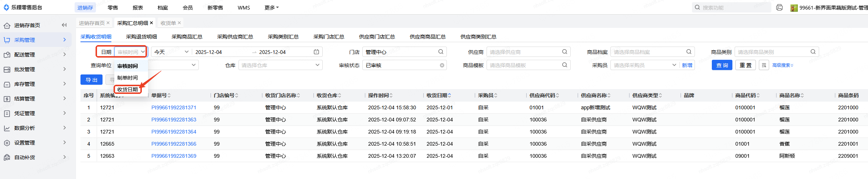This screenshot has height=179, width=868.
Task: Open the calendar date picker icon
Action: pos(316,52)
